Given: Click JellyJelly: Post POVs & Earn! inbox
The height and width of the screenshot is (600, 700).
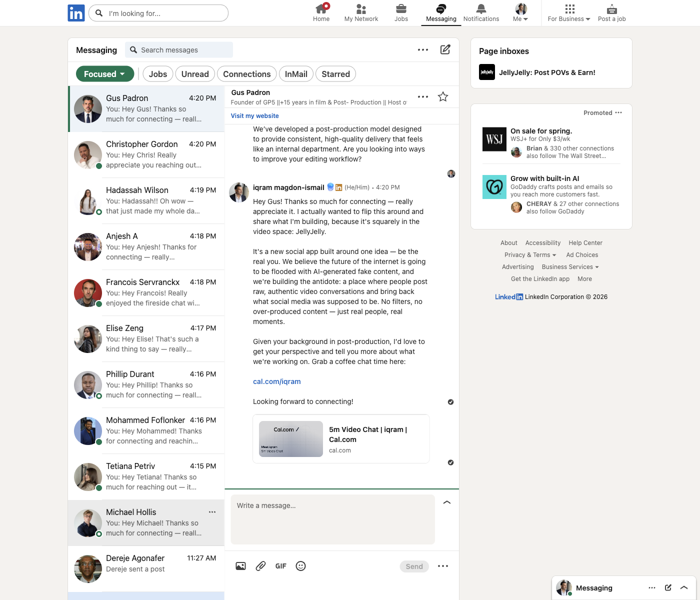Looking at the screenshot, I should [547, 72].
